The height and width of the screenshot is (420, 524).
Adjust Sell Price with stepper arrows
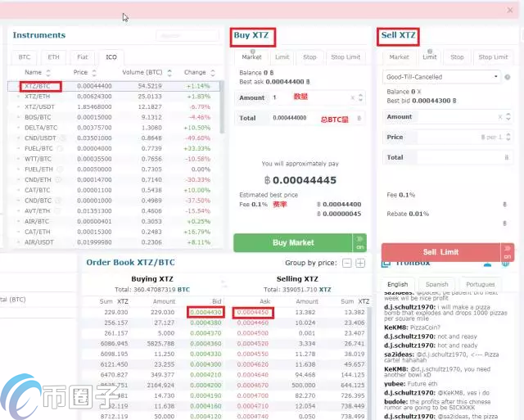click(508, 137)
